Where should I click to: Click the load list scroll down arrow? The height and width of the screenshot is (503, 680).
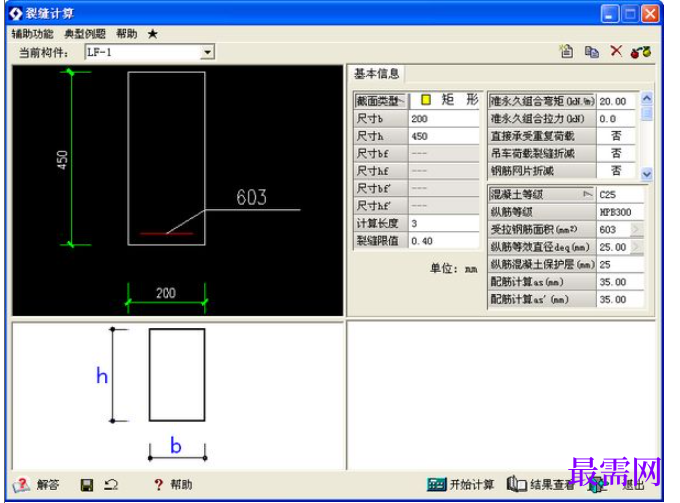coord(647,174)
